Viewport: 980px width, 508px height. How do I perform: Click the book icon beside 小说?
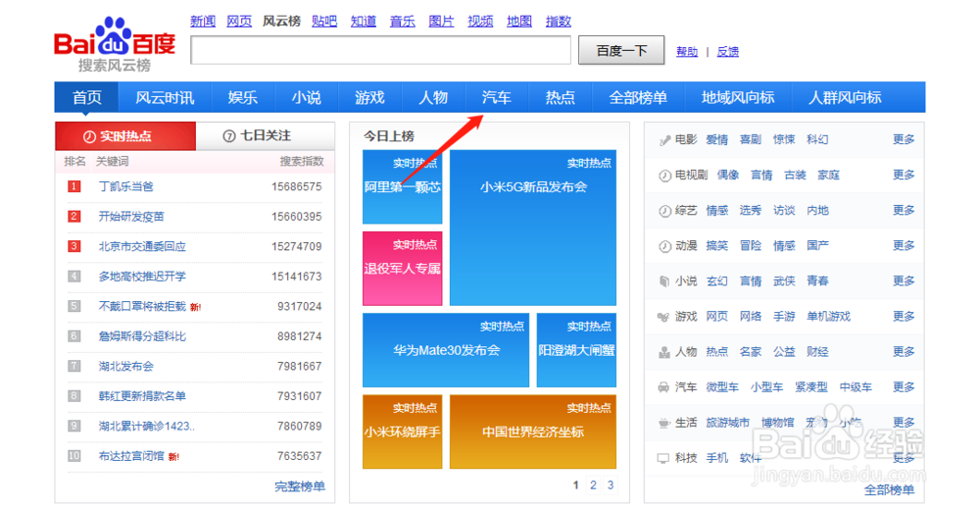[x=664, y=281]
